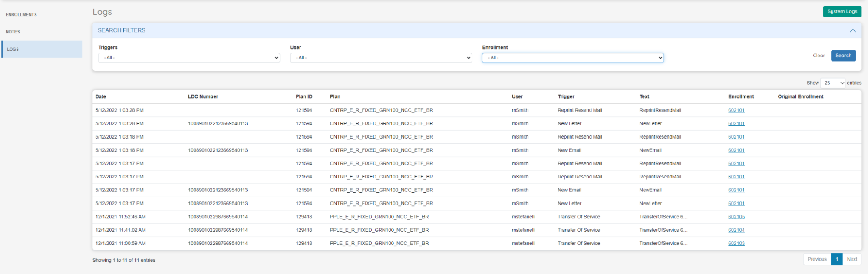Image resolution: width=868 pixels, height=274 pixels.
Task: Sort by Enrollment column header in table
Action: [x=741, y=97]
